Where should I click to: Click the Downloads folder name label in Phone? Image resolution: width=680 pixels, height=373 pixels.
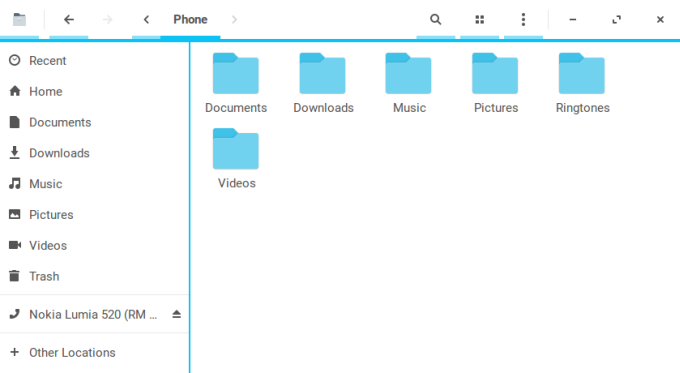click(324, 108)
